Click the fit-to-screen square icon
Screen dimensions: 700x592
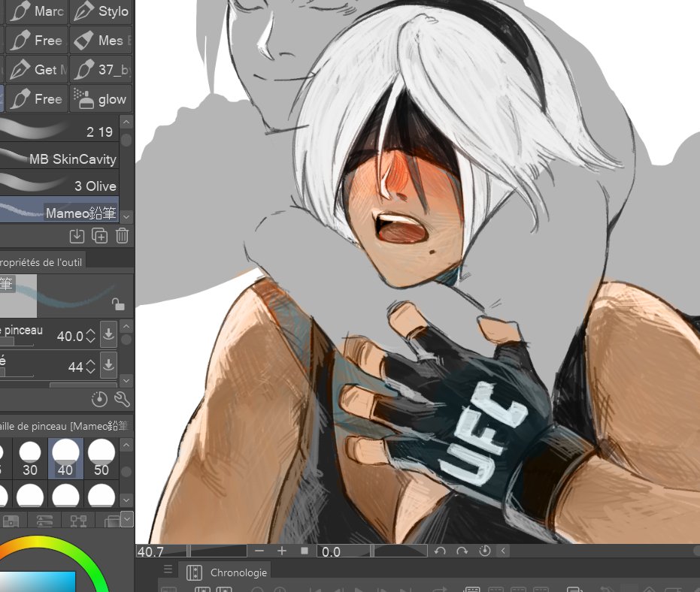click(x=305, y=551)
